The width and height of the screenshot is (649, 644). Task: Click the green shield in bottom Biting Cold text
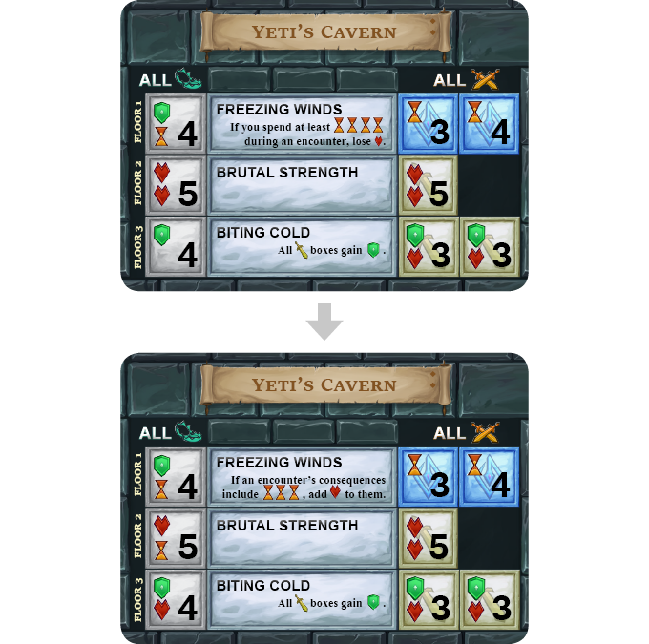point(373,602)
